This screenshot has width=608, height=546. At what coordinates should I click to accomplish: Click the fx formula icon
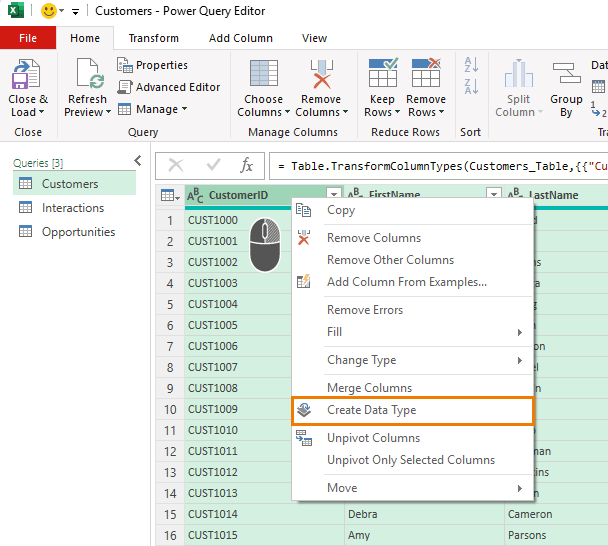246,166
